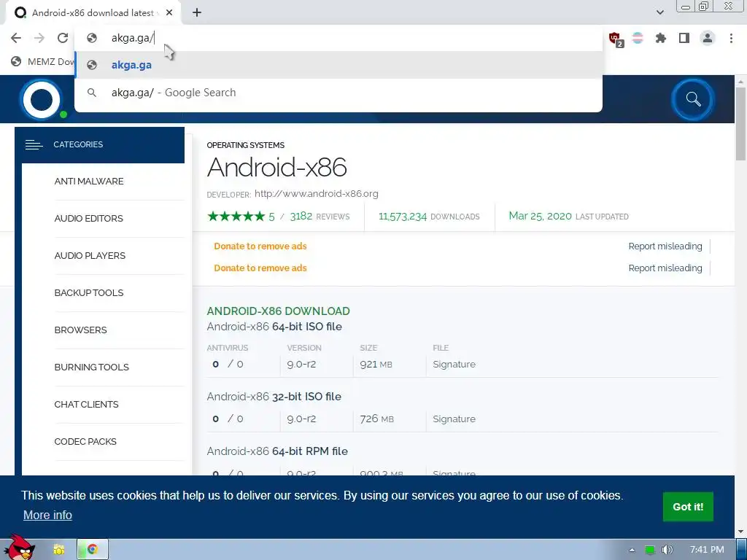Expand the tab search chevron

pos(659,12)
